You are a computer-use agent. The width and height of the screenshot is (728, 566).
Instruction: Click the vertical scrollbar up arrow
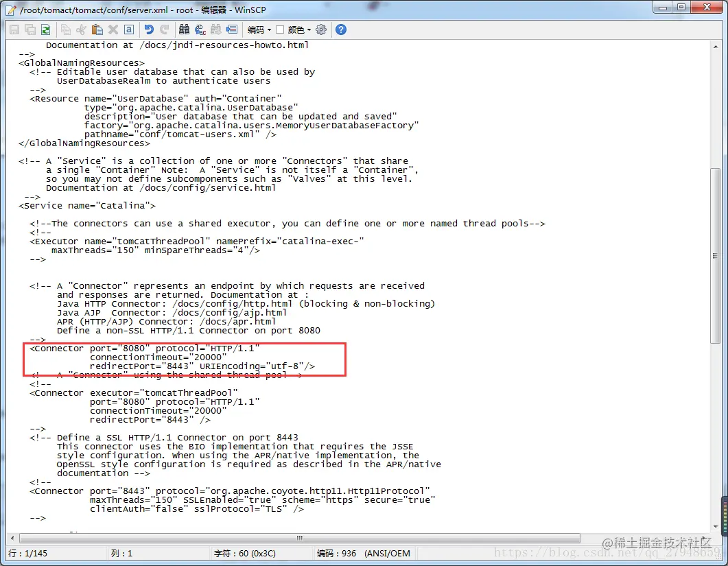[715, 47]
